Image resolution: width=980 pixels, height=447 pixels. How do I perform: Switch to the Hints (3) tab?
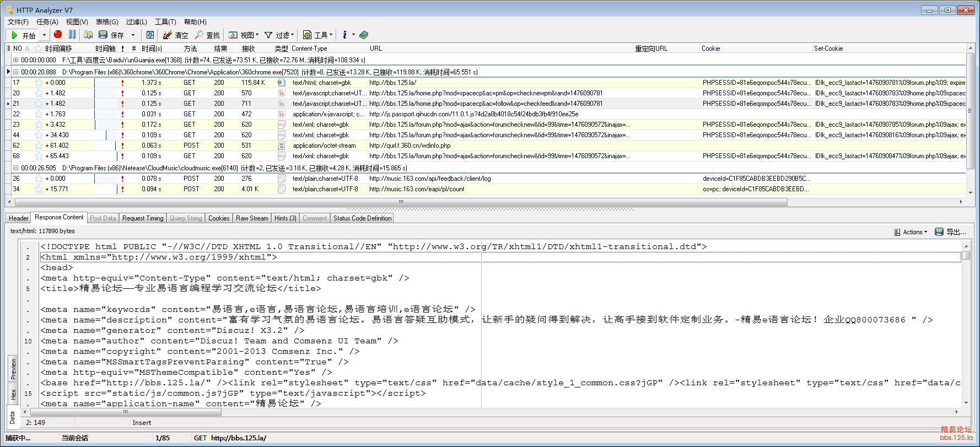[x=286, y=218]
